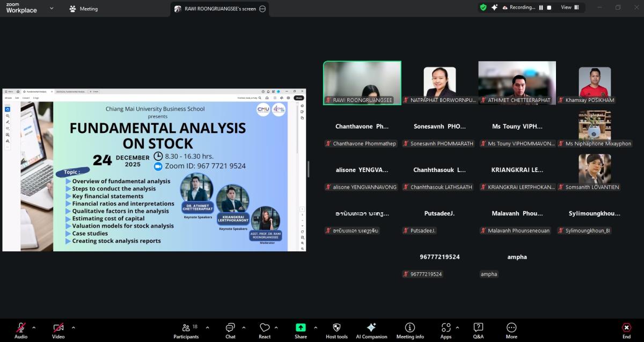Screen dimensions: 644x342
Task: Open the React emoji menu
Action: click(x=265, y=330)
